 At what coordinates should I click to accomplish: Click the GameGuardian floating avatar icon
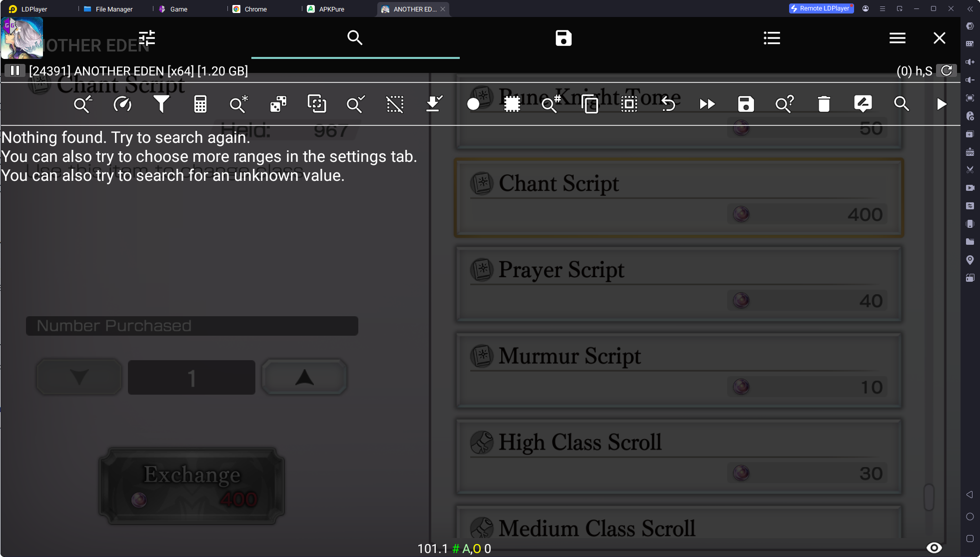[x=22, y=38]
